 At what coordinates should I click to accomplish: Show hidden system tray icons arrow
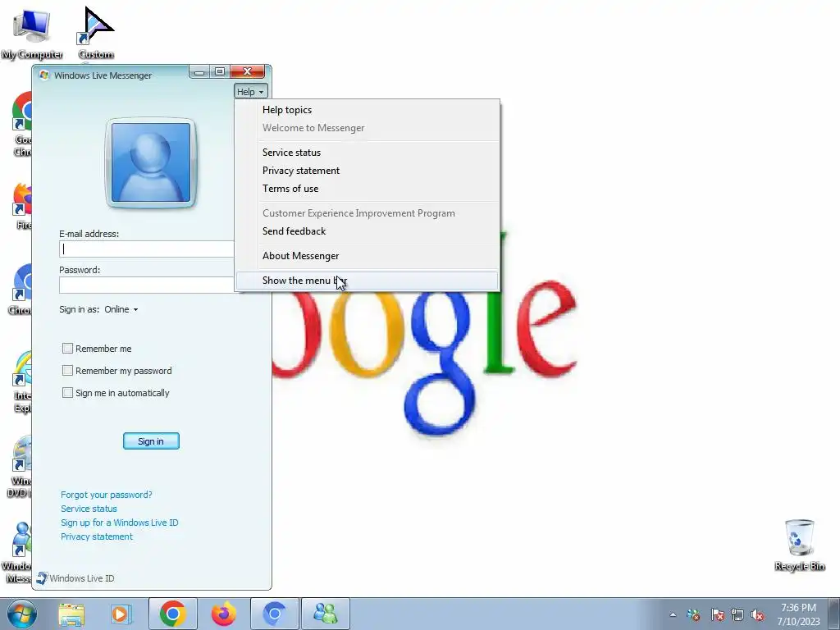(x=673, y=614)
